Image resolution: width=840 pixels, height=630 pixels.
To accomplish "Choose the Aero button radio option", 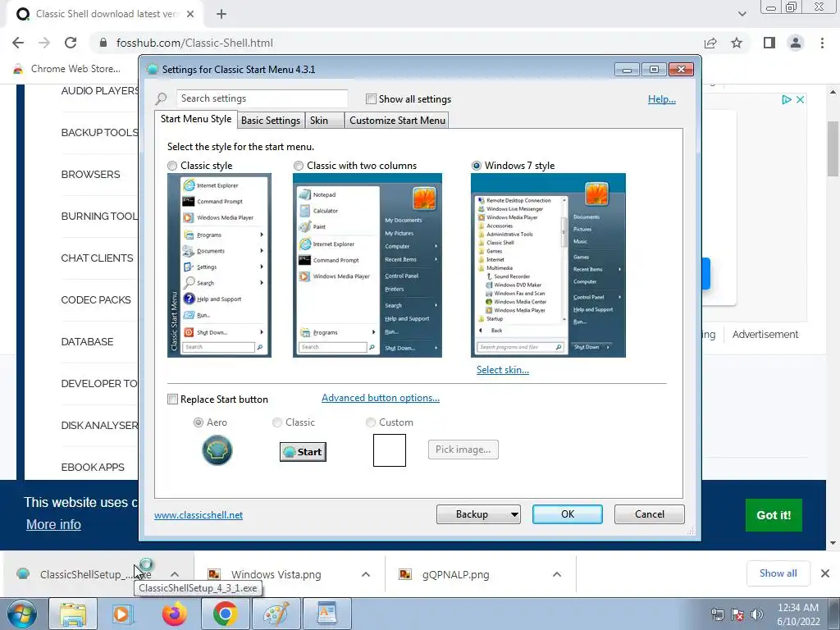I will [199, 422].
